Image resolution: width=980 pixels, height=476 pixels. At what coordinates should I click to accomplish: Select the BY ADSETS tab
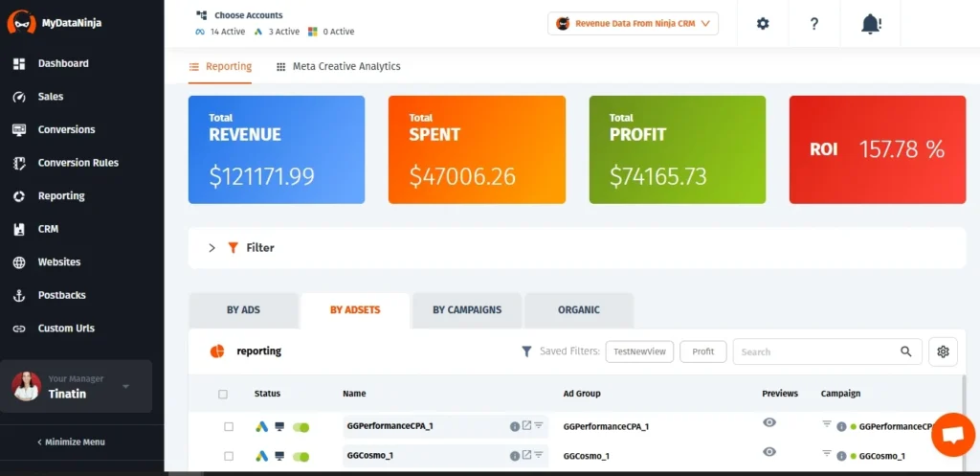tap(355, 310)
